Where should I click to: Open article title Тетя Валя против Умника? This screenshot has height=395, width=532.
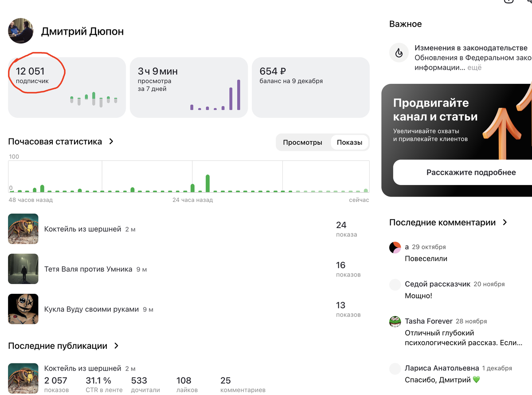pos(88,269)
